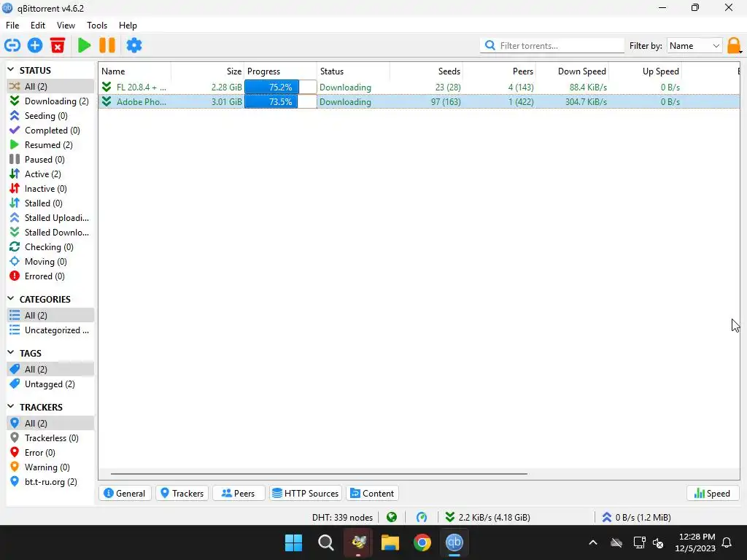This screenshot has width=747, height=560.
Task: Select Stalled Downloading filter
Action: (50, 233)
